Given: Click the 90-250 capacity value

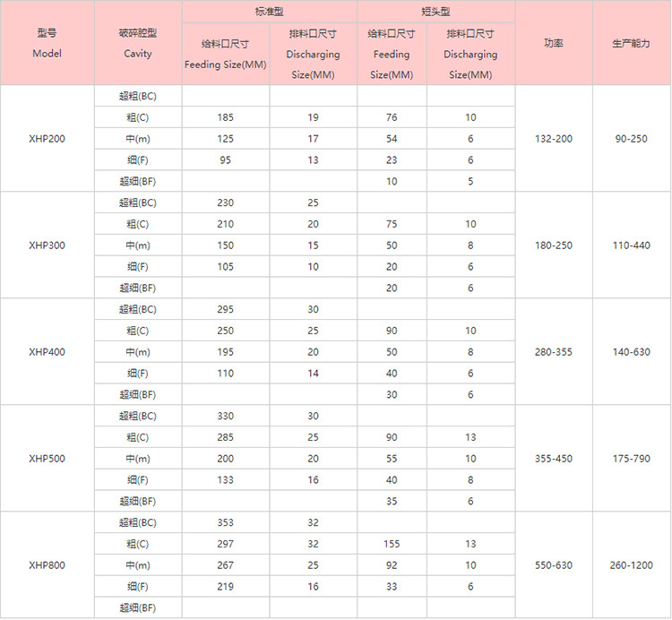Looking at the screenshot, I should [631, 139].
